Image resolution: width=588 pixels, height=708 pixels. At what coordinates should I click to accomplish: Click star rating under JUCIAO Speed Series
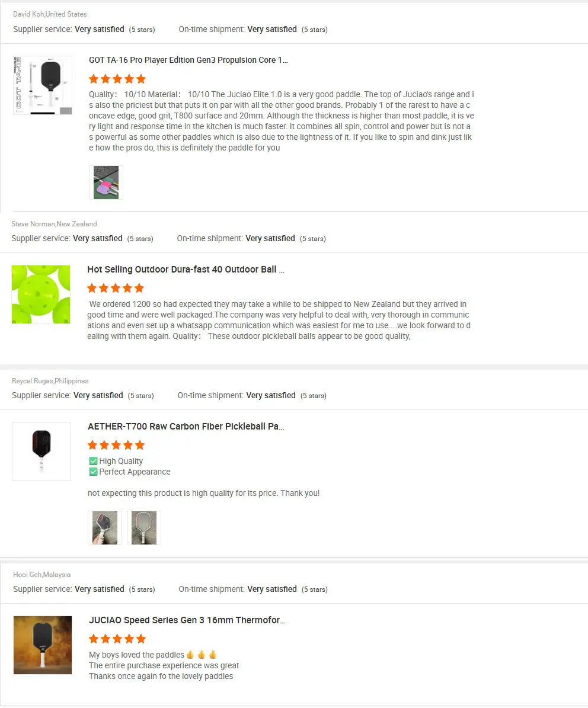coord(117,639)
